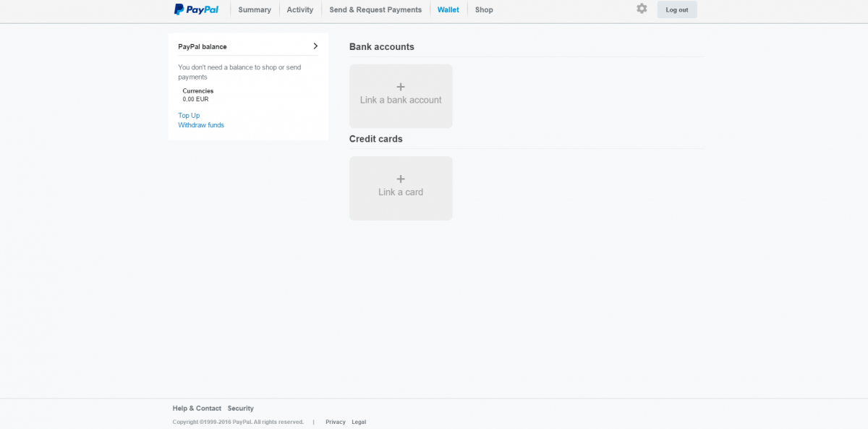Screen dimensions: 868x429
Task: Open the Help & Contact footer link
Action: point(197,408)
